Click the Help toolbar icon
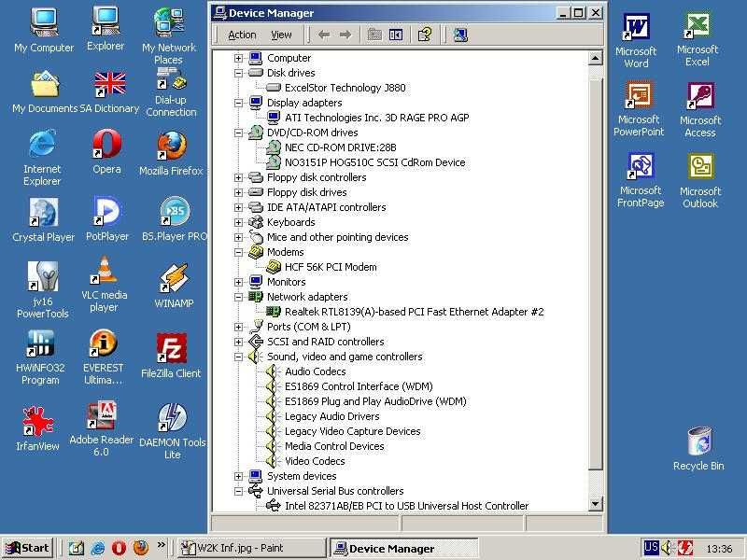Screen dimensions: 747x560 (424, 35)
